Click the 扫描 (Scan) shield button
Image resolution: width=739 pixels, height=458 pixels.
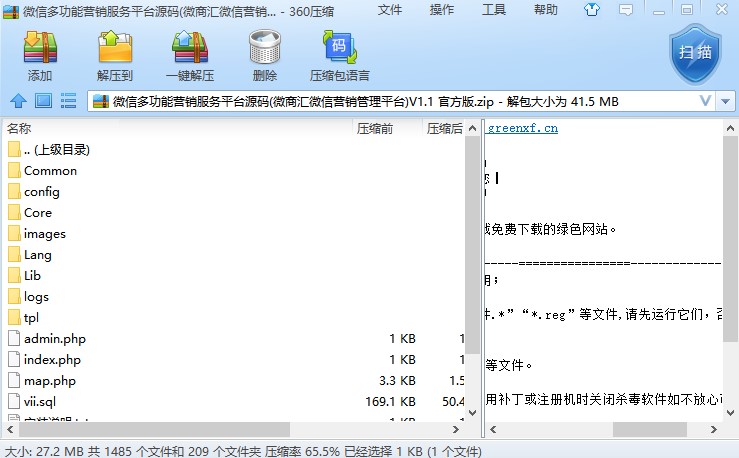[695, 53]
